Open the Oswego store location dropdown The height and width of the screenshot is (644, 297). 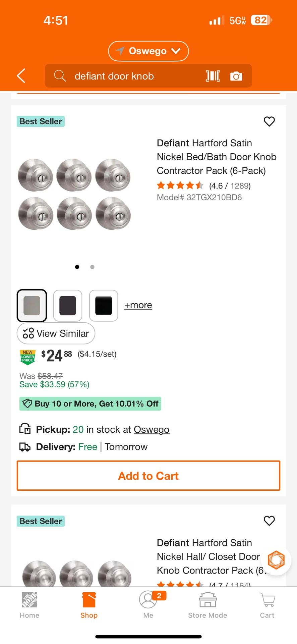click(x=148, y=51)
